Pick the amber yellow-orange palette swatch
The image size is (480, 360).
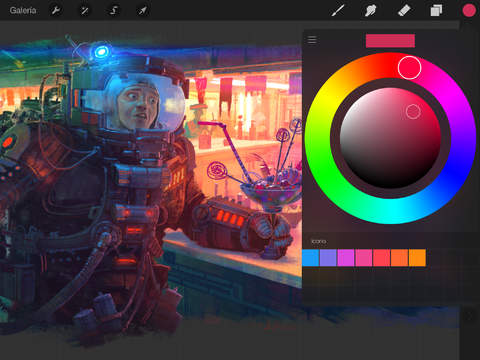417,258
